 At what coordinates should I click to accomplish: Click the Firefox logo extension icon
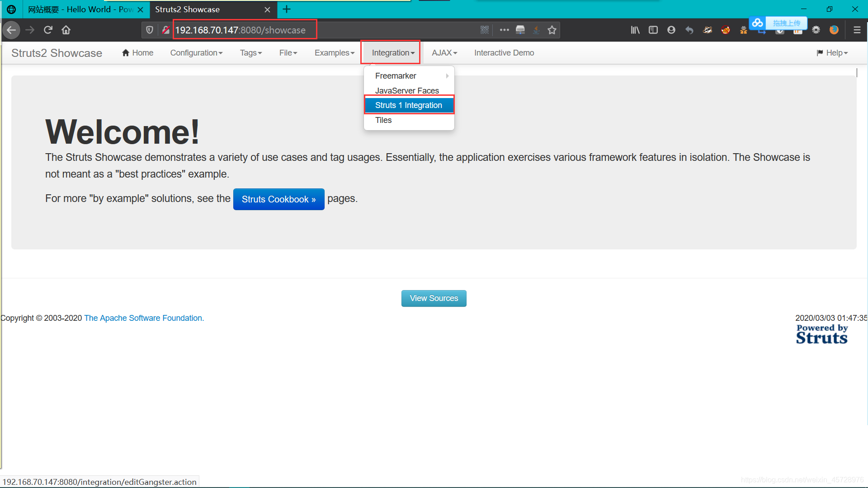tap(834, 30)
